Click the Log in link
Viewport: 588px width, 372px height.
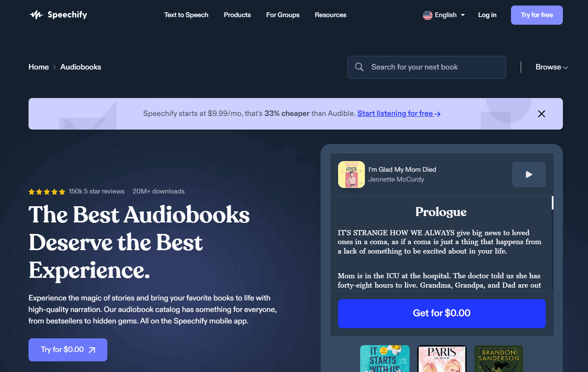pyautogui.click(x=487, y=15)
